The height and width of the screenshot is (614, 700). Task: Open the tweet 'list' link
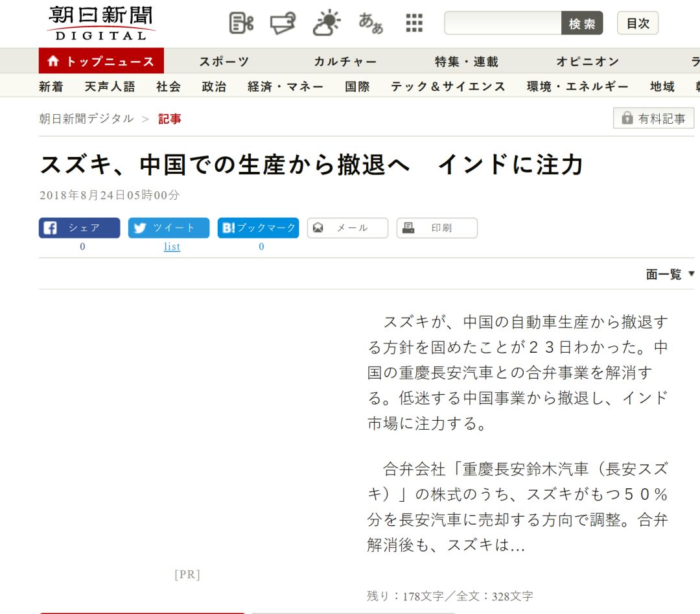tap(172, 246)
